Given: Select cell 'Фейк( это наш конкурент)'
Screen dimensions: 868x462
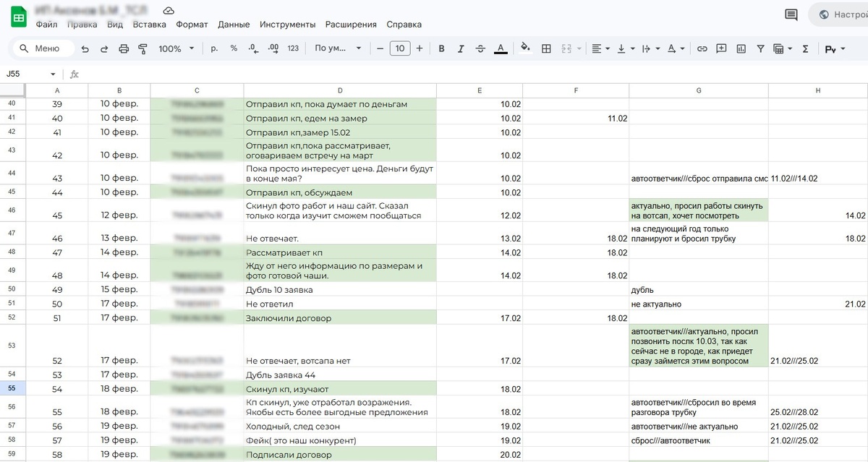Looking at the screenshot, I should click(x=340, y=440).
